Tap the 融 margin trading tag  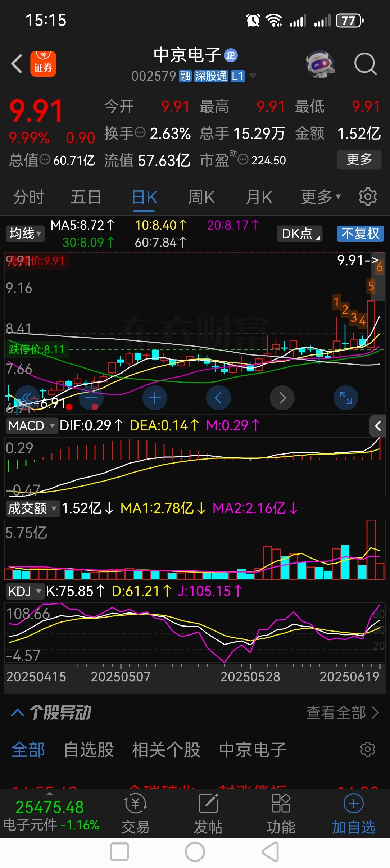185,76
